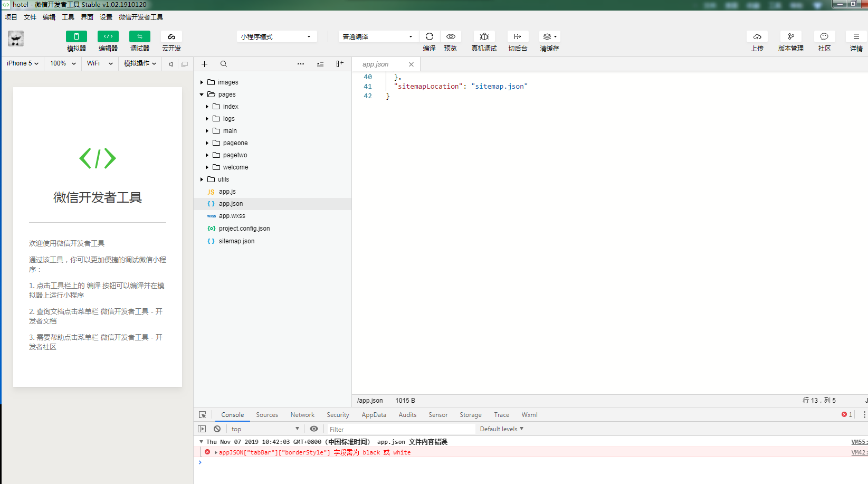Screen dimensions: 868x484
Task: Toggle the editor (编辑器) panel button
Action: [108, 36]
